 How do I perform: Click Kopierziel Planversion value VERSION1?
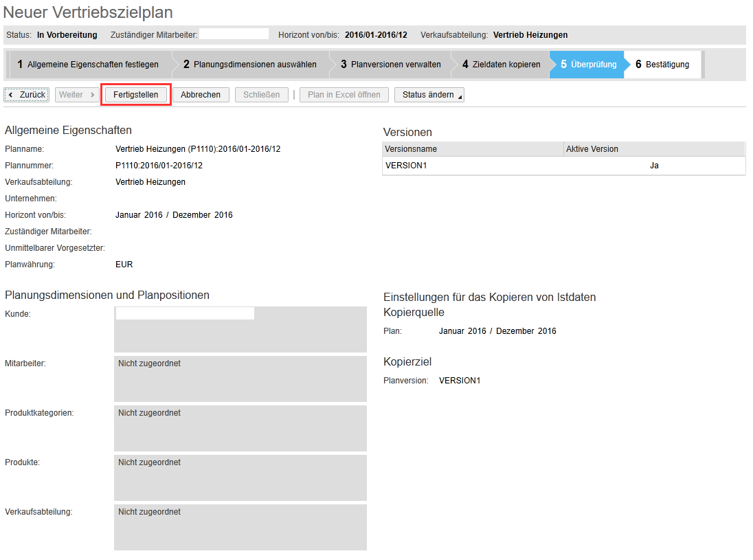tap(460, 381)
